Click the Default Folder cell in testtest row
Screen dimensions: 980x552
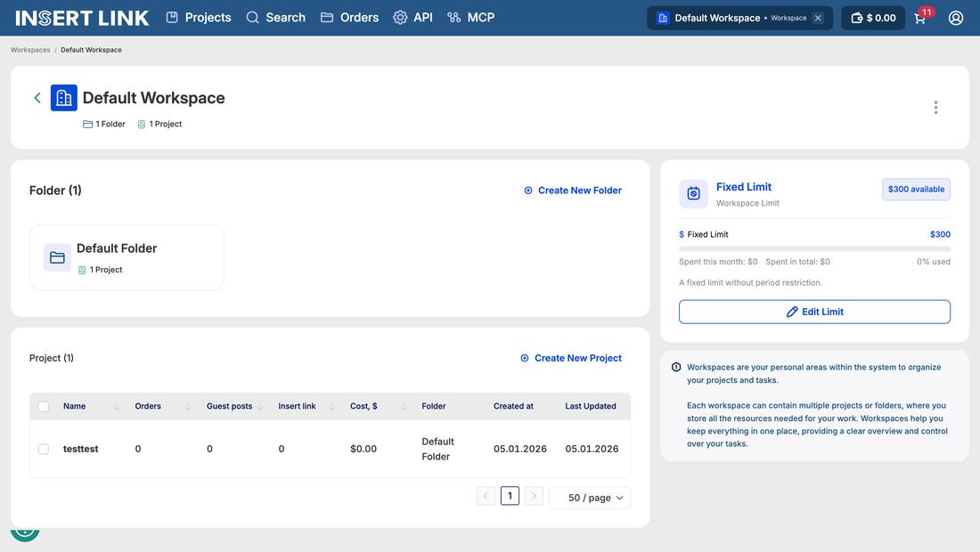[437, 449]
